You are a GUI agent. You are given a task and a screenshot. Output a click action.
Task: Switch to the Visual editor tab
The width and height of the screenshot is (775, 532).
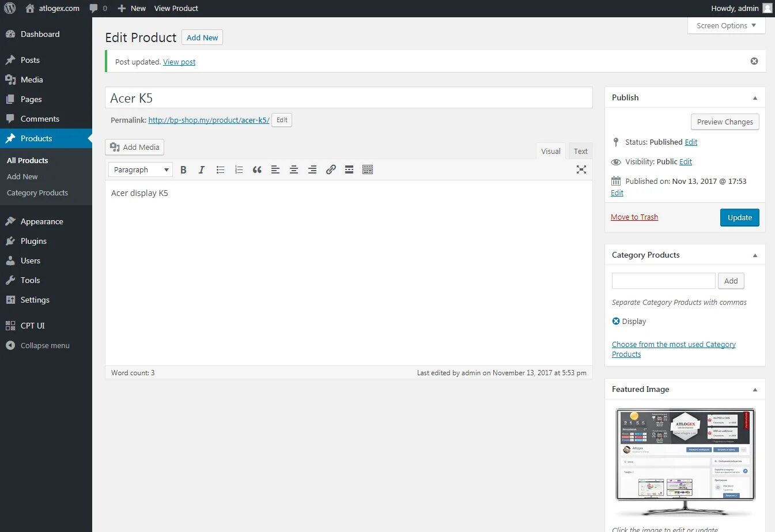(x=551, y=151)
